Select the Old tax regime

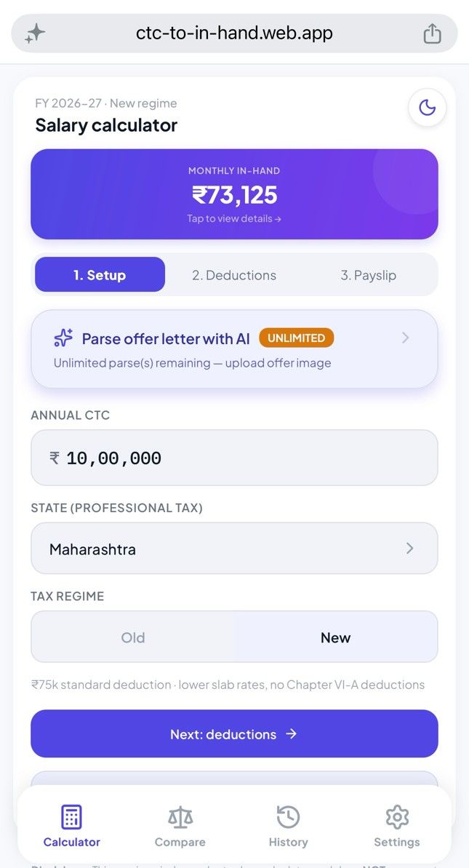[x=133, y=637]
